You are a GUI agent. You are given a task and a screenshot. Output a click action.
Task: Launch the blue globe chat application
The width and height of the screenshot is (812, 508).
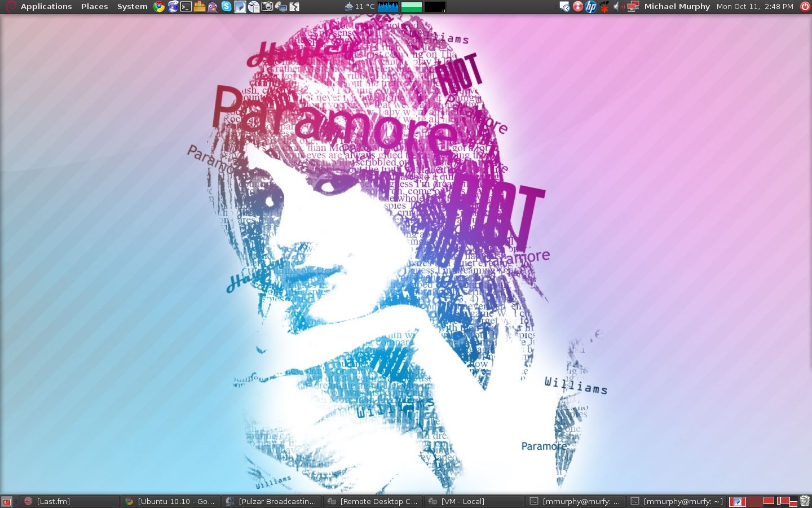pos(173,7)
